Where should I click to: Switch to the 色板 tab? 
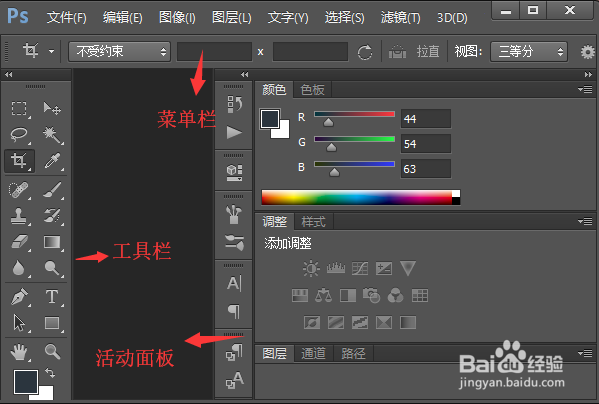[312, 90]
